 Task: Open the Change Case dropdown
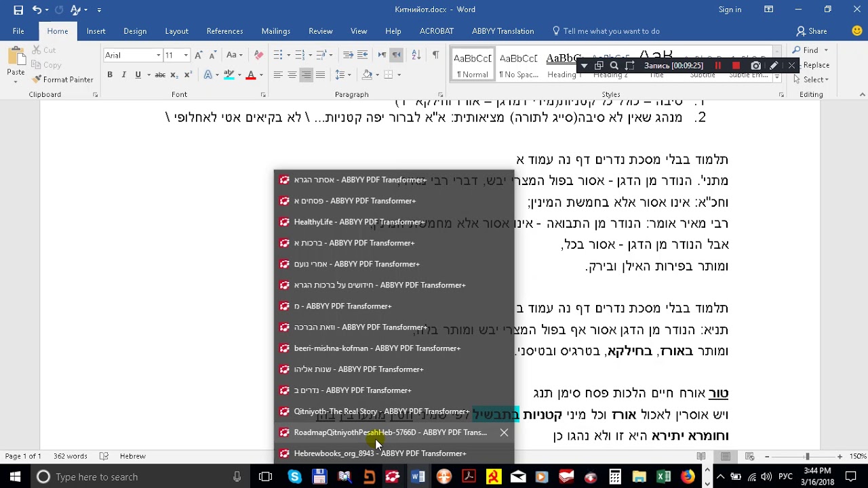click(x=234, y=55)
